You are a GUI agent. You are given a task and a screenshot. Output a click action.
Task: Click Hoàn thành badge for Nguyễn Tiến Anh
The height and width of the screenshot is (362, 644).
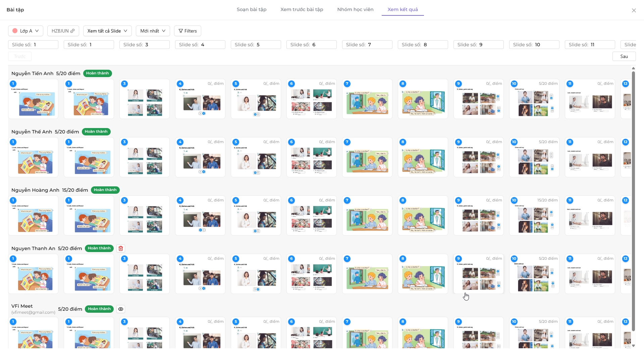[x=97, y=73]
